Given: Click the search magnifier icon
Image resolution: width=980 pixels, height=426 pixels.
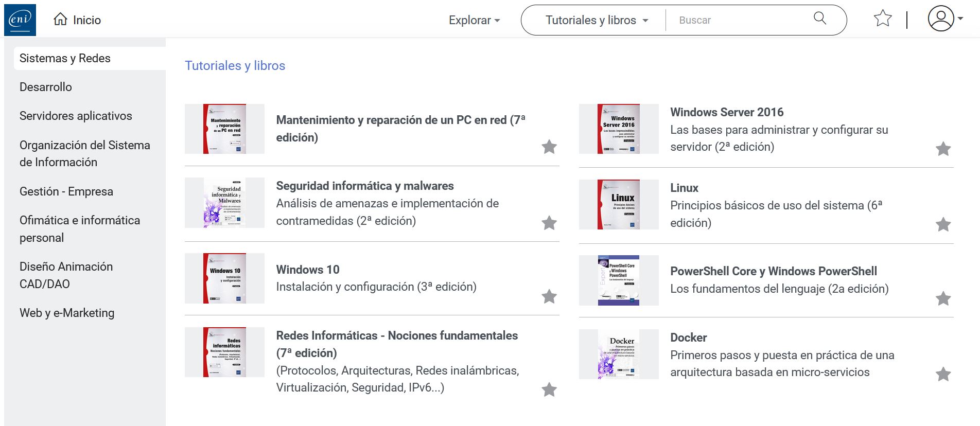Looking at the screenshot, I should click(820, 19).
